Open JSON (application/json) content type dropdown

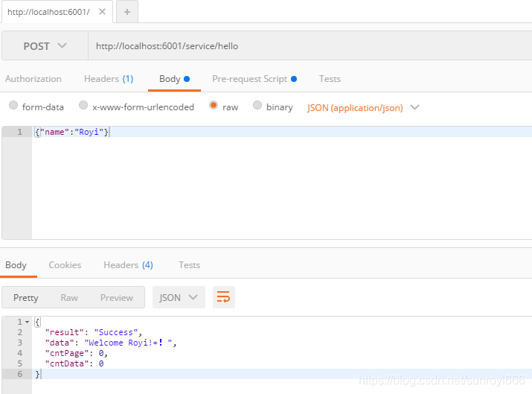click(x=363, y=108)
